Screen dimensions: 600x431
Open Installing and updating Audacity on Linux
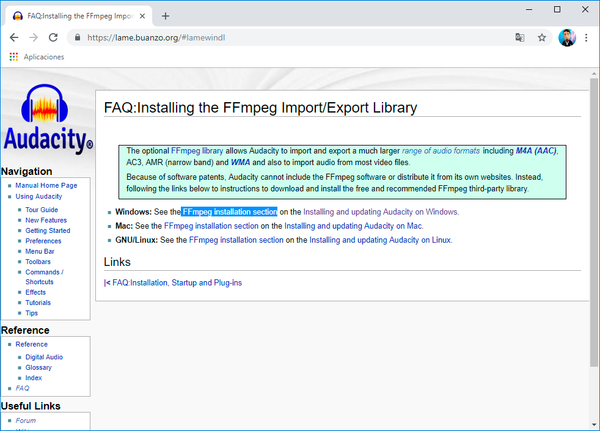(380, 240)
